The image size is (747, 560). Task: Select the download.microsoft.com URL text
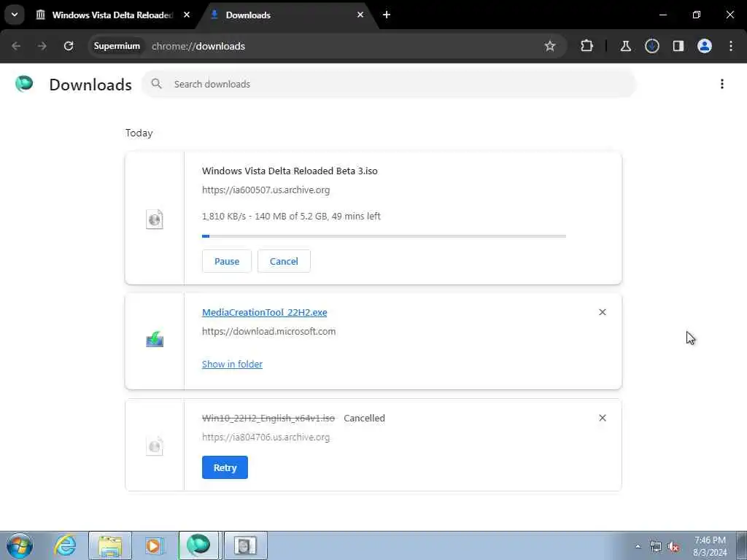click(x=268, y=332)
